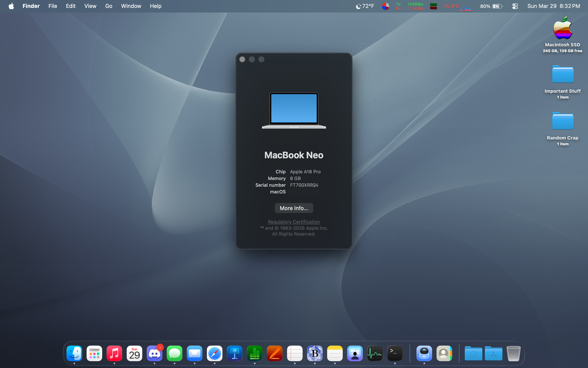Click the 35.9°C temperature graph readout
The height and width of the screenshot is (368, 588).
(x=458, y=6)
